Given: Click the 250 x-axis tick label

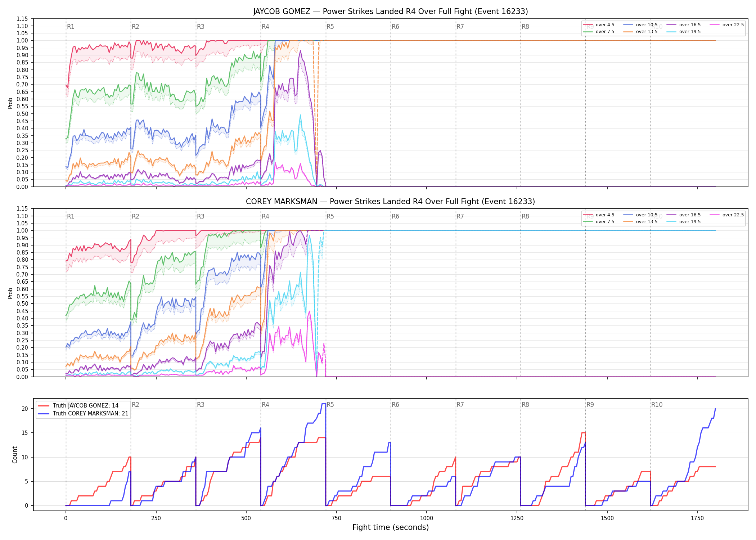Looking at the screenshot, I should tap(156, 518).
